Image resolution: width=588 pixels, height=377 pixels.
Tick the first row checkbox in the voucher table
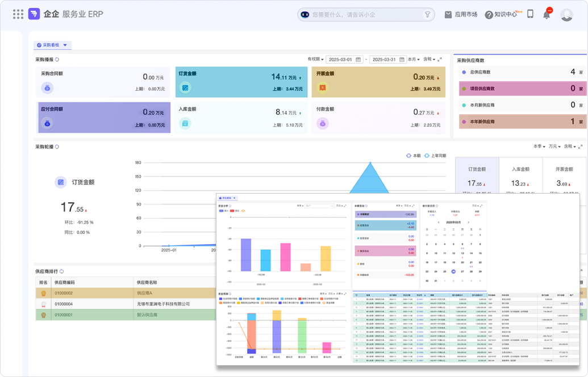coord(361,299)
